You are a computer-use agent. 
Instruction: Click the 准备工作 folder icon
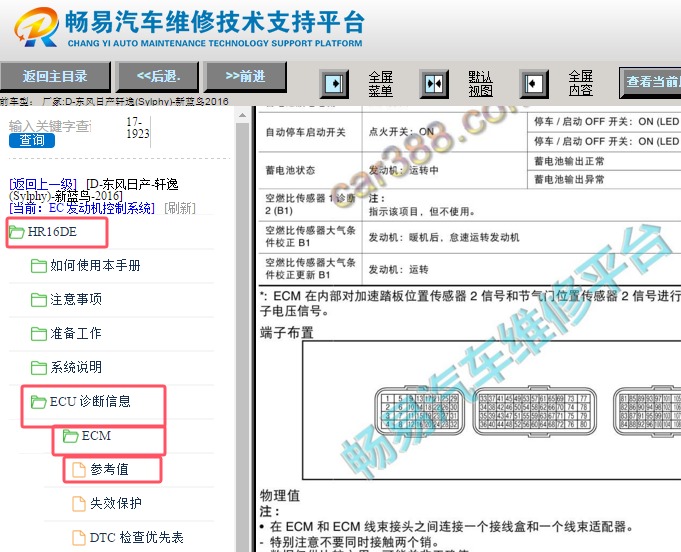[39, 334]
